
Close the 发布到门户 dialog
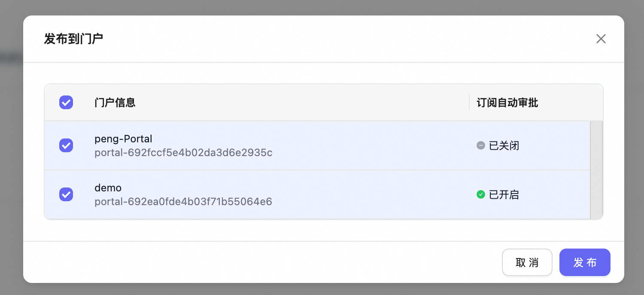click(x=601, y=39)
